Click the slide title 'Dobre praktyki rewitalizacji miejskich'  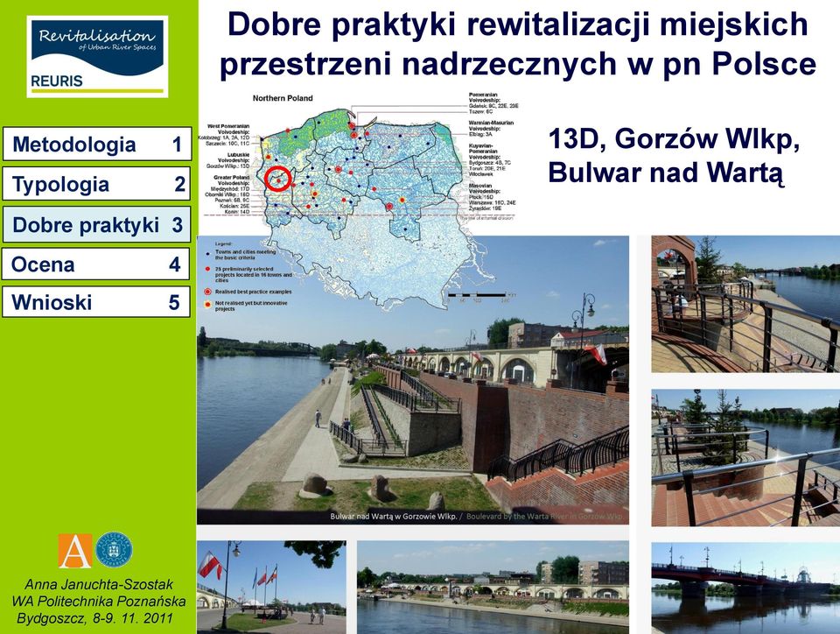point(517,25)
